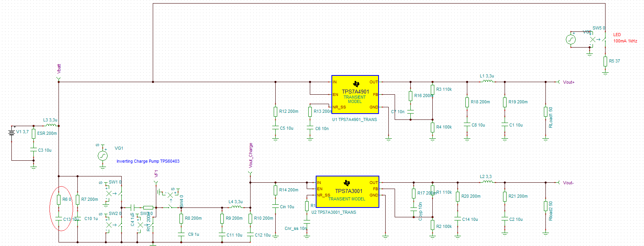The height and width of the screenshot is (246, 644).
Task: Select the R20 200m resistor
Action: click(458, 196)
